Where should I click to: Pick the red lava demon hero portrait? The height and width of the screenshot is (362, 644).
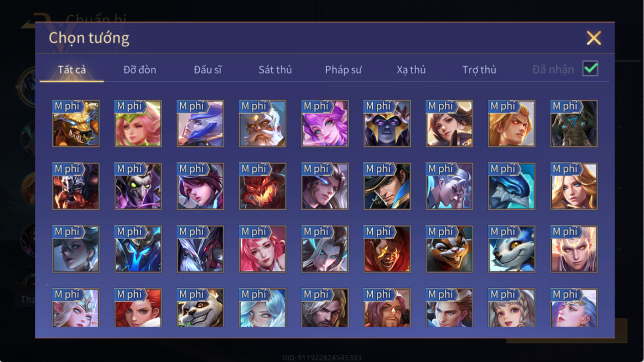tap(263, 187)
